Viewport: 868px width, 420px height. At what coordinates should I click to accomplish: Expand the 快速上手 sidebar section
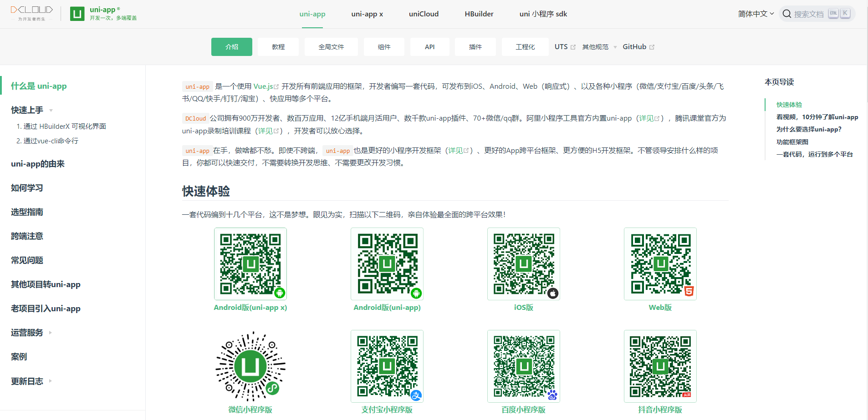click(x=51, y=110)
